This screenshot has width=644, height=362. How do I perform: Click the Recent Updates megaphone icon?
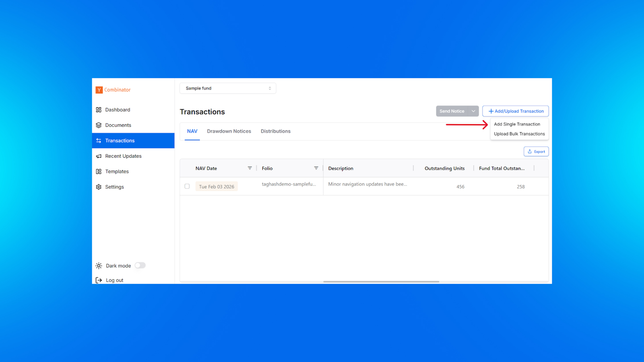[99, 156]
